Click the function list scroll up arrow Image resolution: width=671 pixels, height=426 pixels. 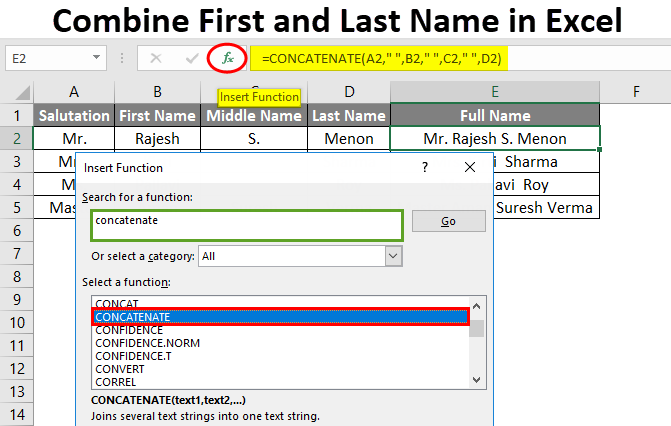tap(477, 307)
